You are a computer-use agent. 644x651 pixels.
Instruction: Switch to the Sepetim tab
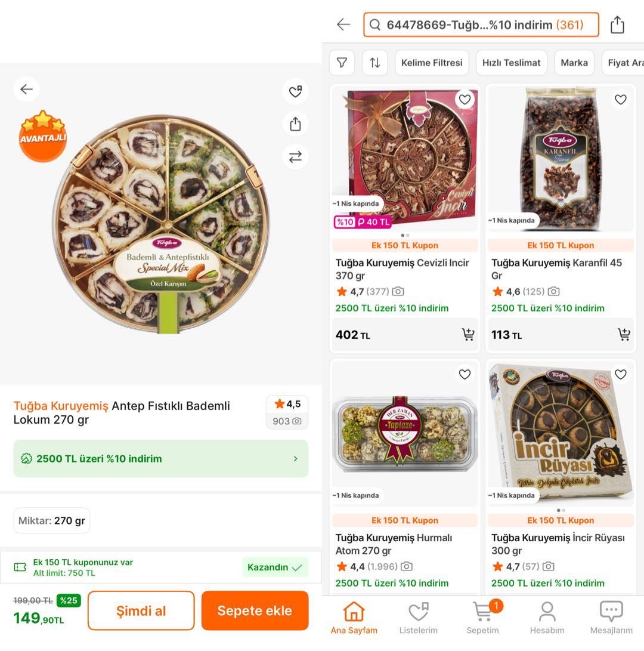tap(482, 618)
